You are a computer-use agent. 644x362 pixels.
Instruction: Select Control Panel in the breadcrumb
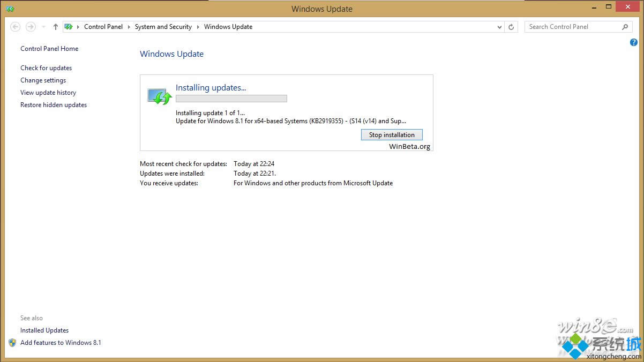point(103,27)
